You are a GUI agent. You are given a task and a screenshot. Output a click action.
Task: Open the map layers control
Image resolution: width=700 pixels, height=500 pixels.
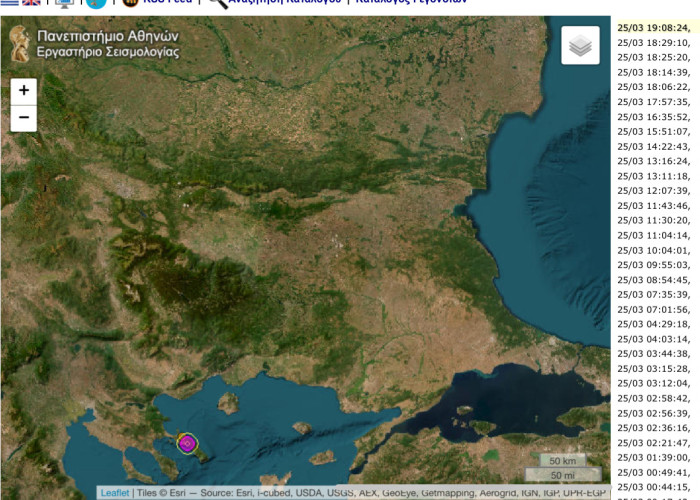[x=580, y=46]
